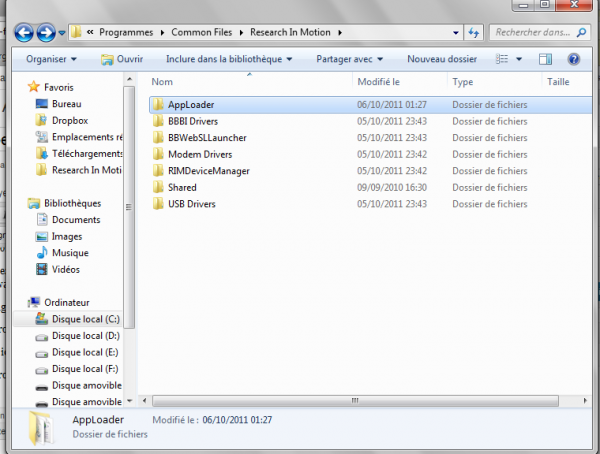This screenshot has height=454, width=600.
Task: Change view with the view mode icon
Action: [502, 59]
